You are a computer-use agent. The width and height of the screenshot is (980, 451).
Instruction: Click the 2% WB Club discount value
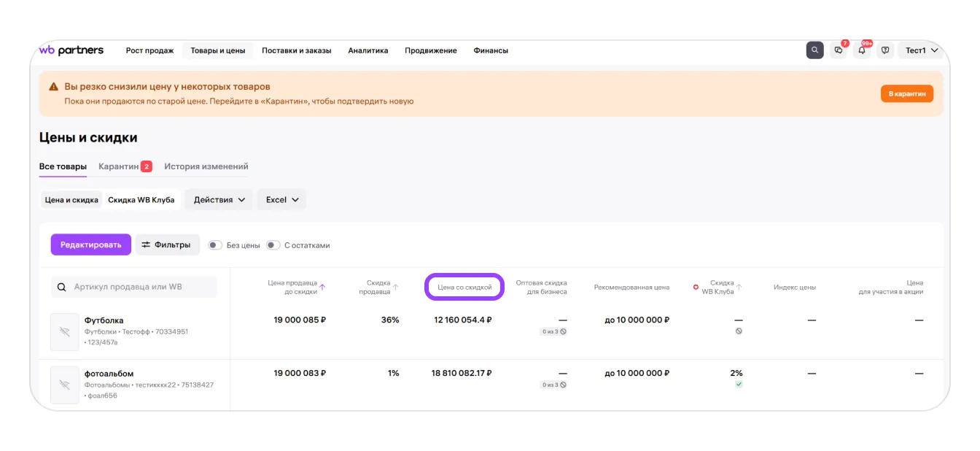(736, 373)
